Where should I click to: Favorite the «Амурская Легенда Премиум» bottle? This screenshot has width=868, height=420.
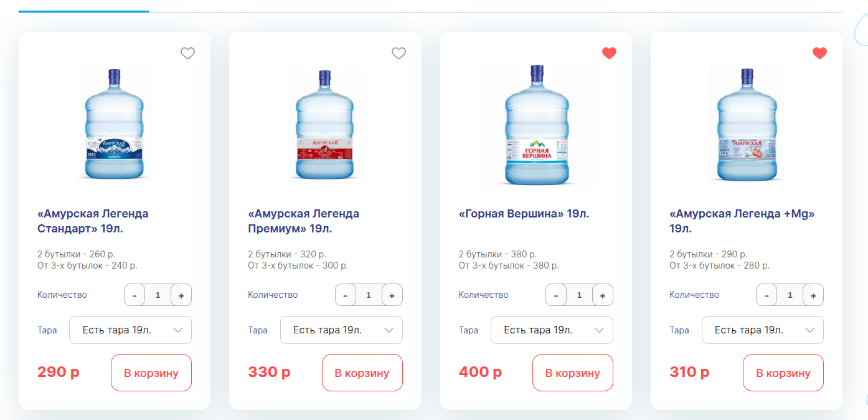click(399, 54)
